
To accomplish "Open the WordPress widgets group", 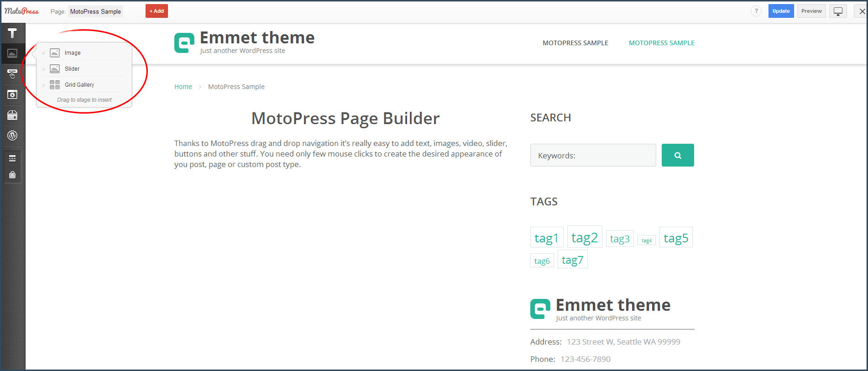I will [x=12, y=136].
